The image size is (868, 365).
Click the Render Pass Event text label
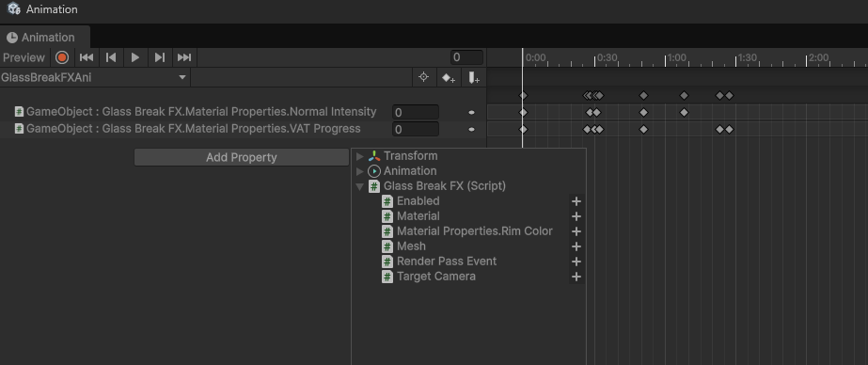[447, 261]
